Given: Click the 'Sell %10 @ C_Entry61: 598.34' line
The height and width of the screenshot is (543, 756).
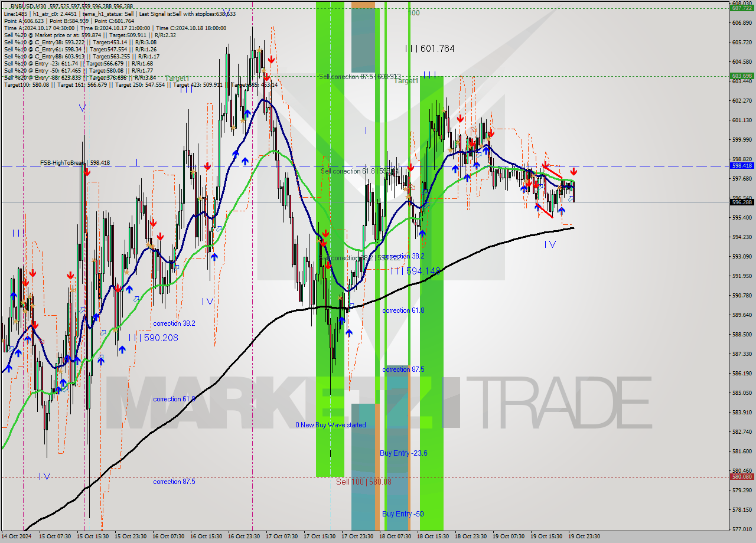Looking at the screenshot, I should point(80,49).
